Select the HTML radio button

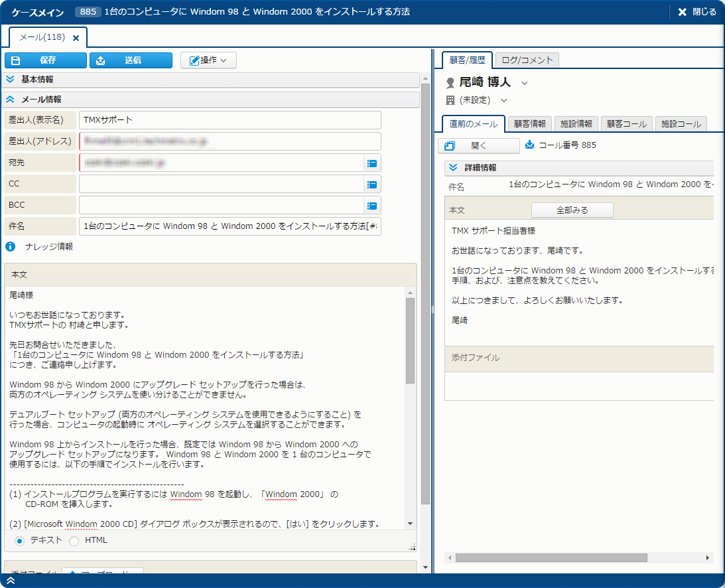pyautogui.click(x=74, y=541)
